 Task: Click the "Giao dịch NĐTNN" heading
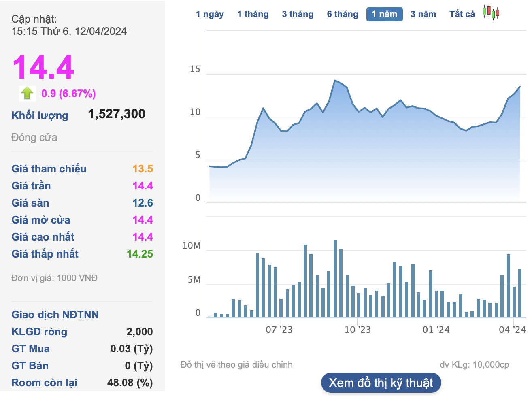click(x=55, y=315)
